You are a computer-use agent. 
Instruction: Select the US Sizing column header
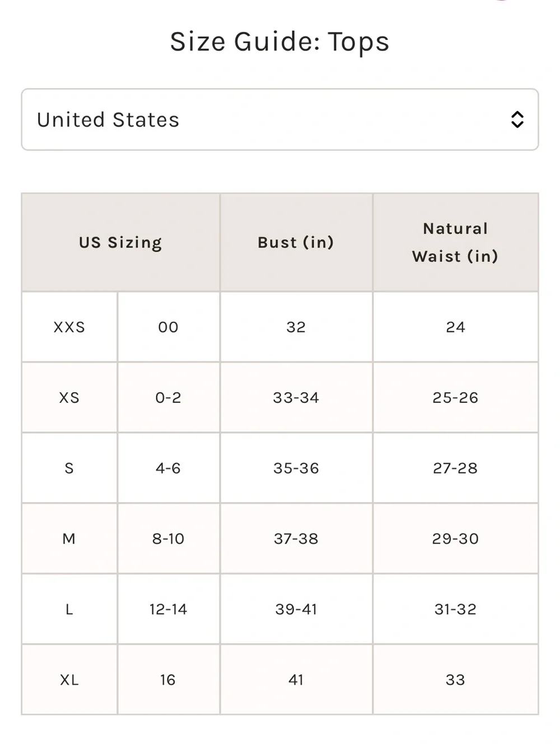[120, 243]
